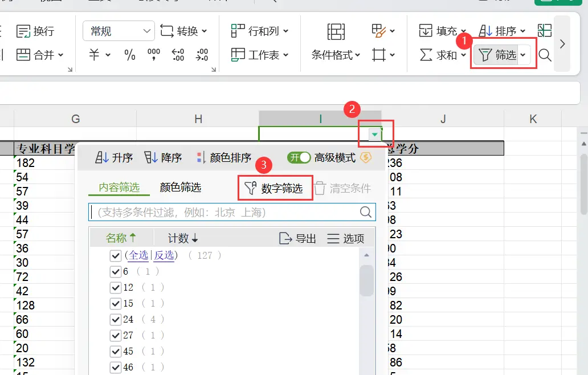This screenshot has height=375, width=588.
Task: Open the 工作表 worksheet menu
Action: point(260,55)
